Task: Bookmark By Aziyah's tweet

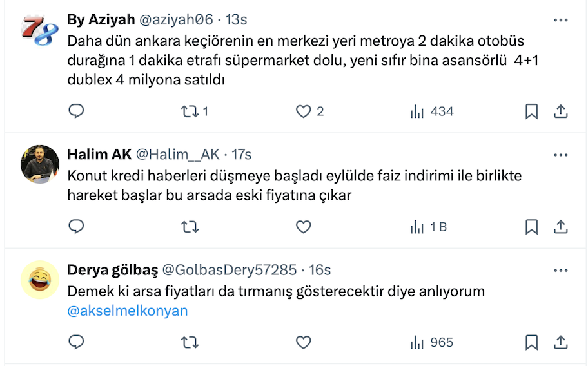Action: (531, 111)
